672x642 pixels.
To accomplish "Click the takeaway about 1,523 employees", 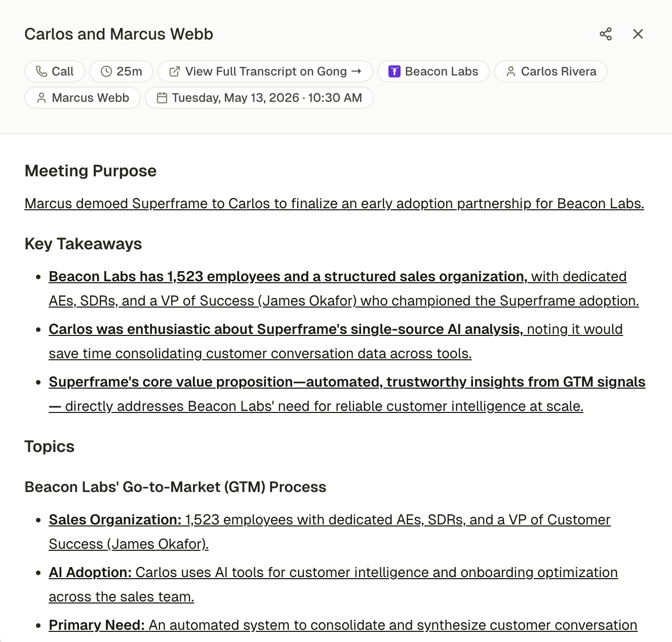I will 344,289.
